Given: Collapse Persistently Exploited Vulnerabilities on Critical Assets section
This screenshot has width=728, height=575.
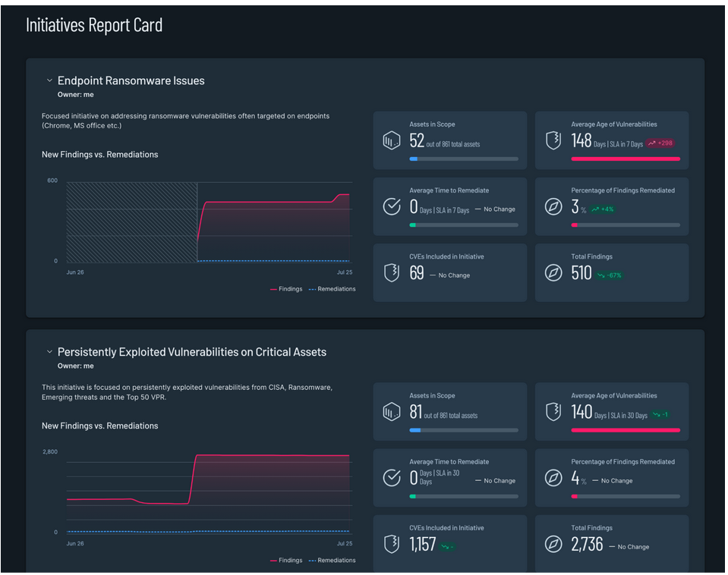Looking at the screenshot, I should coord(49,352).
